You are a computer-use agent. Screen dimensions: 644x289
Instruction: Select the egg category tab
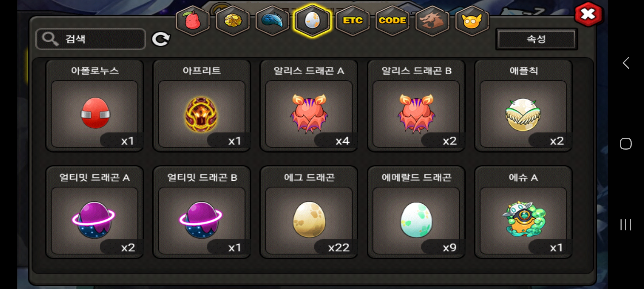click(312, 21)
